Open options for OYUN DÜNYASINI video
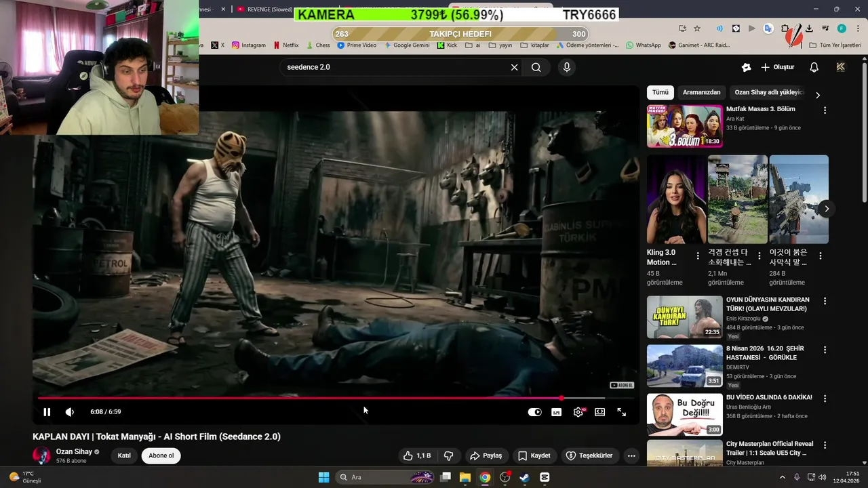 [825, 301]
